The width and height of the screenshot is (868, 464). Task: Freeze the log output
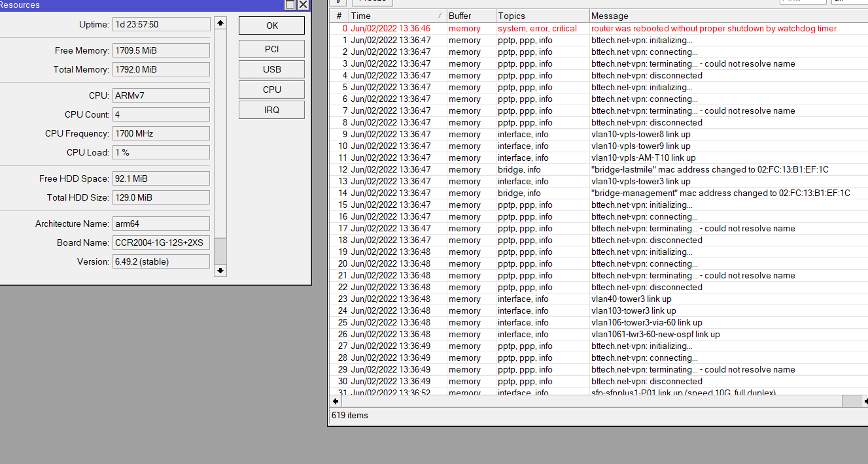373,2
